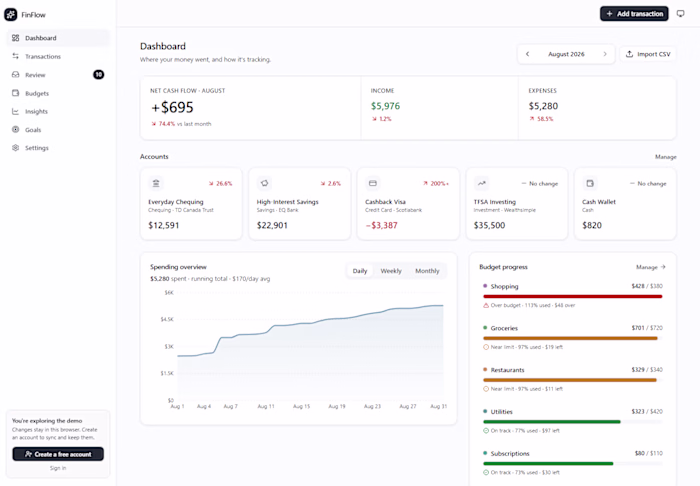700x486 pixels.
Task: Click the Restaurants budget label
Action: [x=507, y=370]
